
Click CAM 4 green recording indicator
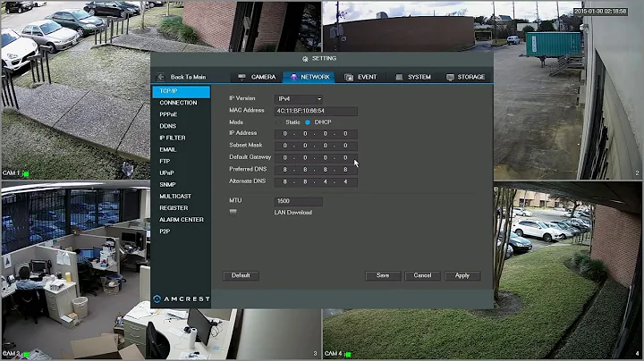point(348,354)
